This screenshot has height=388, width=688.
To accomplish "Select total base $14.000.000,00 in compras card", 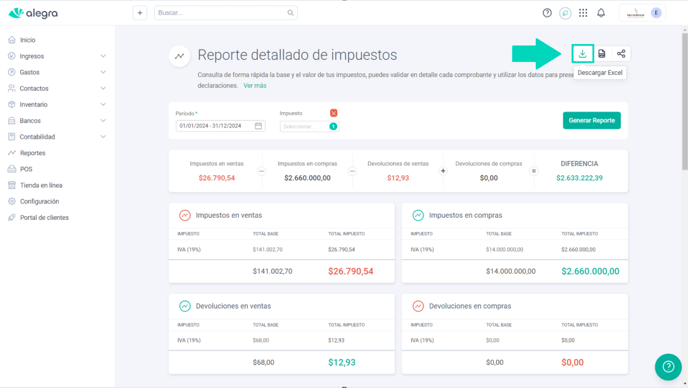I will 510,271.
